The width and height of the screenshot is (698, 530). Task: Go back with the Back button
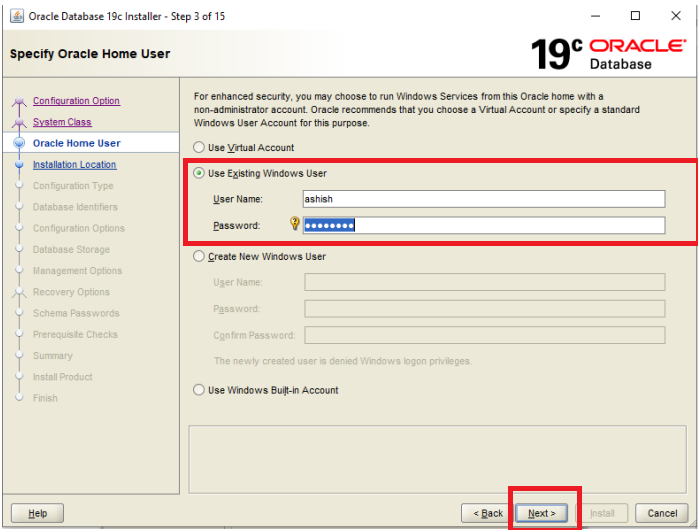pos(488,513)
